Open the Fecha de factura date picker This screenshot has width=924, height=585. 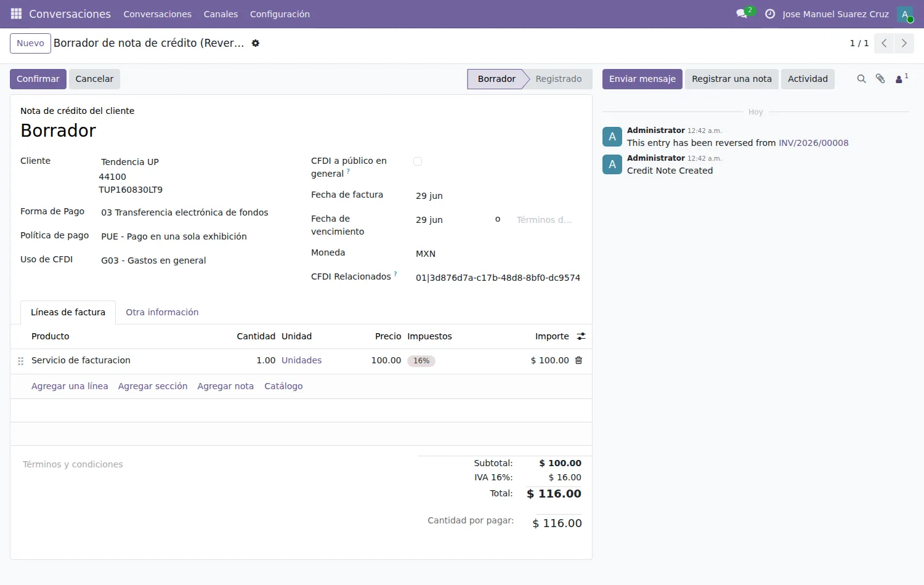[x=498, y=196]
